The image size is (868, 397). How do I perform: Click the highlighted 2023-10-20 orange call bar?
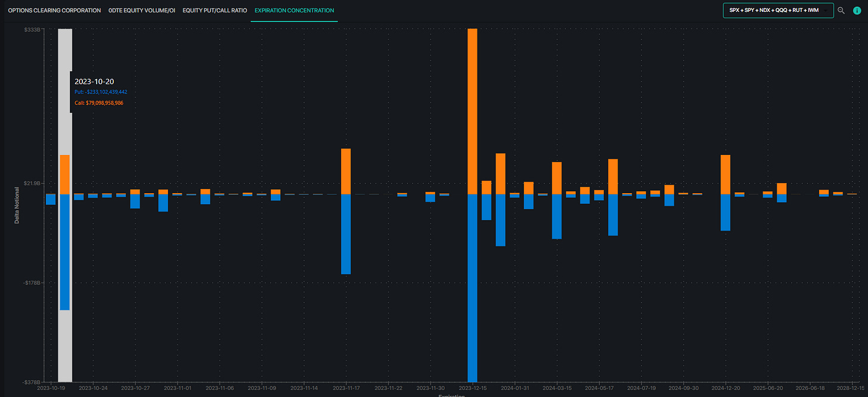tap(64, 174)
